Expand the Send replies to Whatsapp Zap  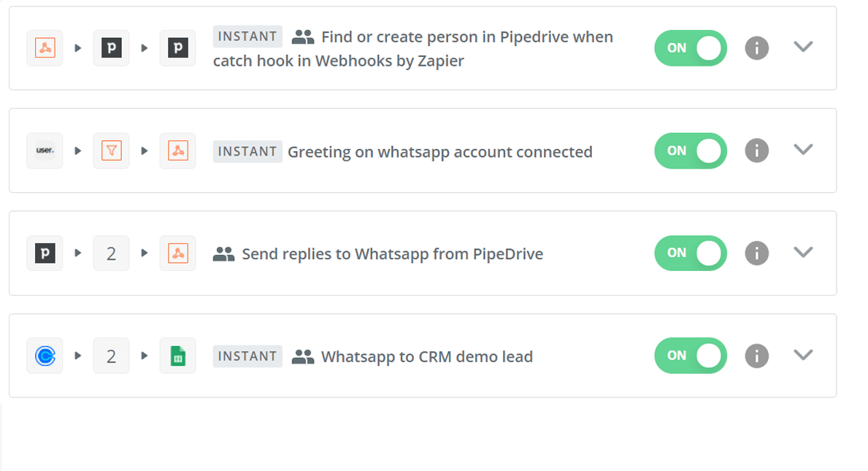(803, 251)
